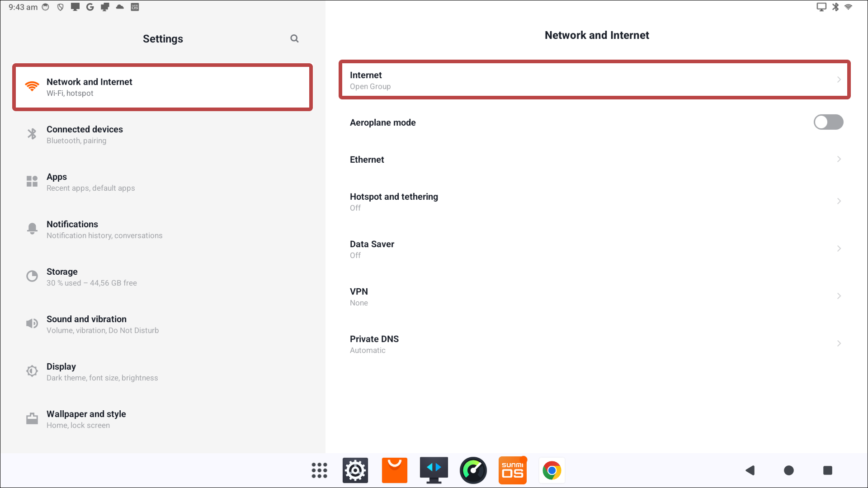Viewport: 868px width, 488px height.
Task: Open the orange app store icon
Action: (x=394, y=470)
